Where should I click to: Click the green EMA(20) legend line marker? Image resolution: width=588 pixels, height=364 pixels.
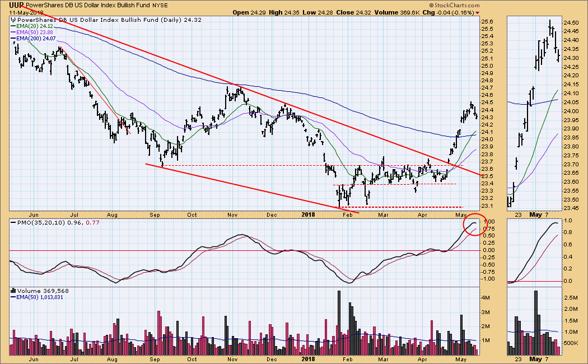[13, 26]
